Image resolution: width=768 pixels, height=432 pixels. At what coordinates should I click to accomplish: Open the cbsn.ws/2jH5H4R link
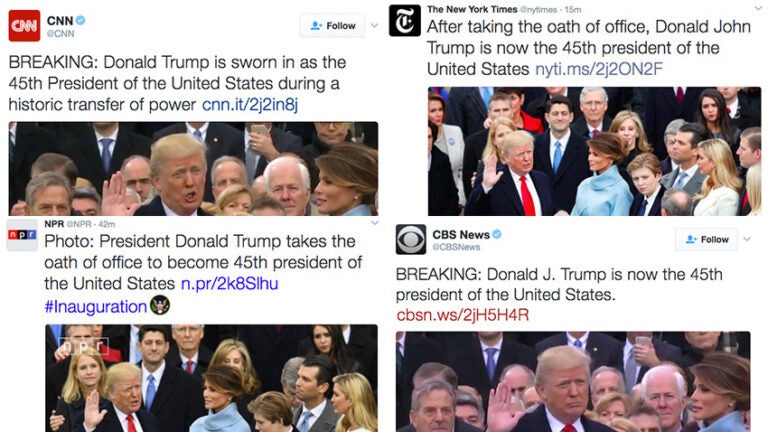(x=462, y=314)
